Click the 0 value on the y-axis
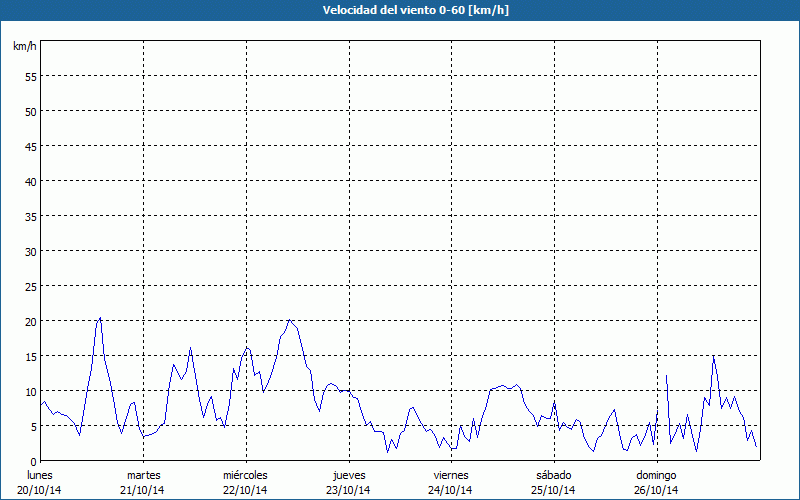The height and width of the screenshot is (500, 800). (x=33, y=461)
